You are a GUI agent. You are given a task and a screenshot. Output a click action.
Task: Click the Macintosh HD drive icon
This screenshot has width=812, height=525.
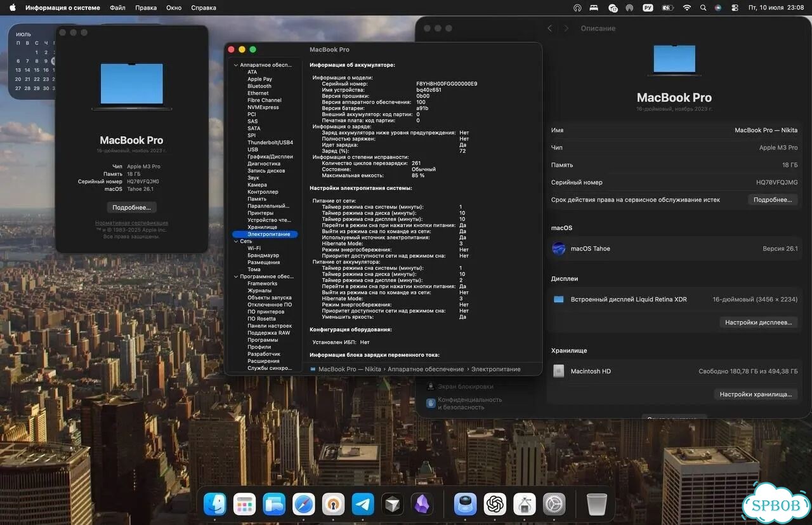click(558, 371)
